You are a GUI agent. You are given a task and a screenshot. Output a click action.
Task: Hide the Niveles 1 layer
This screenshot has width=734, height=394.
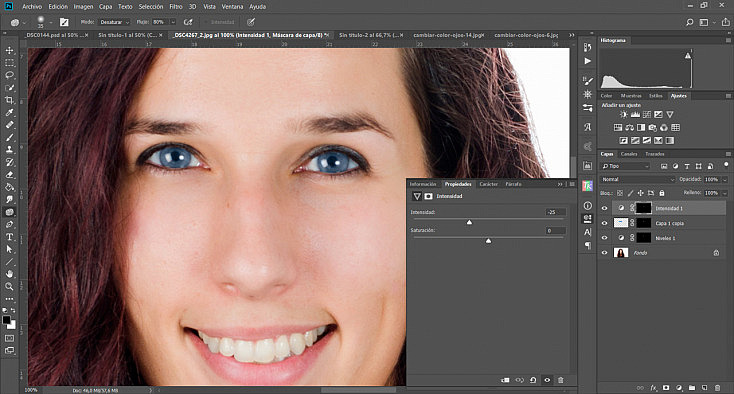click(604, 238)
